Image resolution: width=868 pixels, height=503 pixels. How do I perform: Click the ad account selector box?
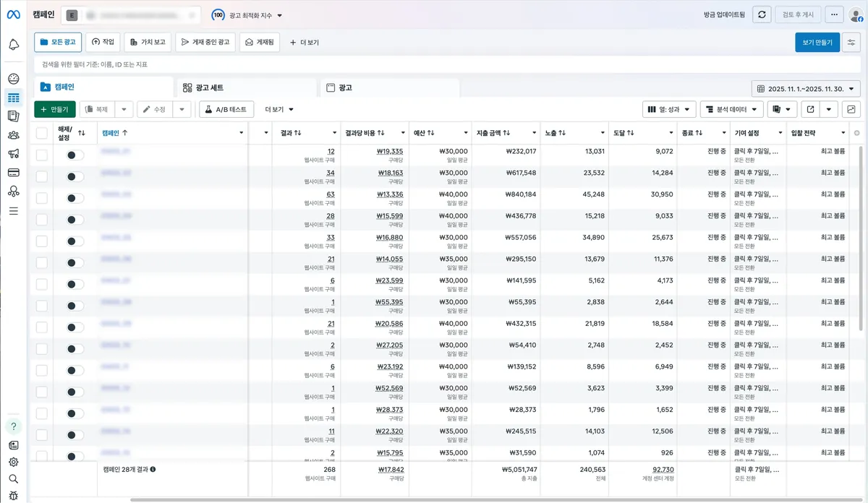click(x=131, y=15)
